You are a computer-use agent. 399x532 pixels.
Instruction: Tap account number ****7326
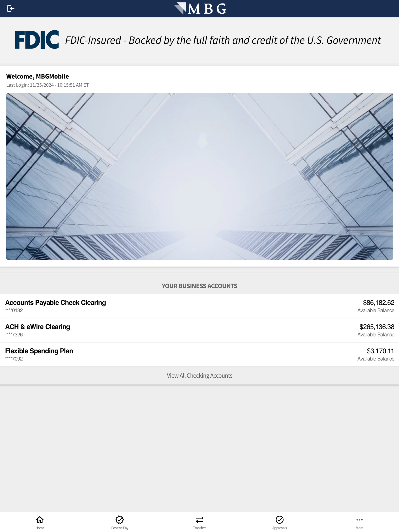[14, 335]
